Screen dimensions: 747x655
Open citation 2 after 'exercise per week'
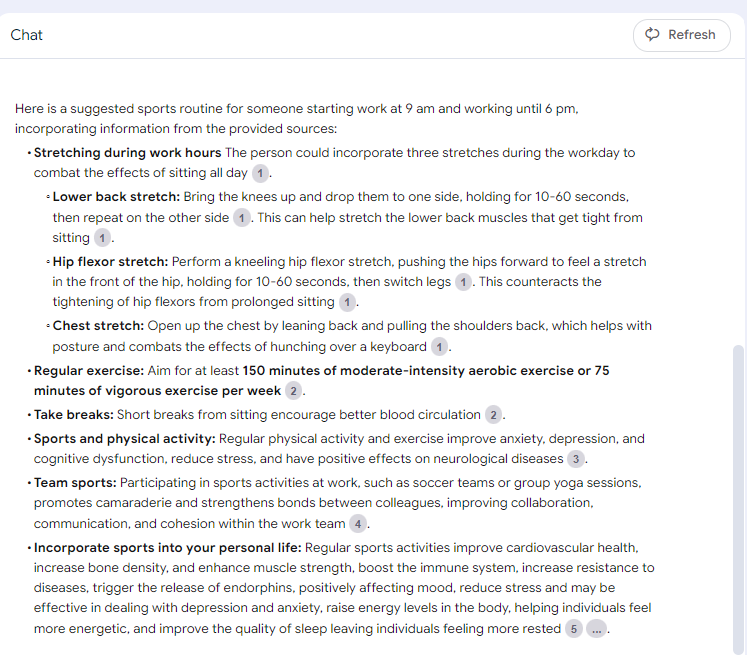coord(293,391)
